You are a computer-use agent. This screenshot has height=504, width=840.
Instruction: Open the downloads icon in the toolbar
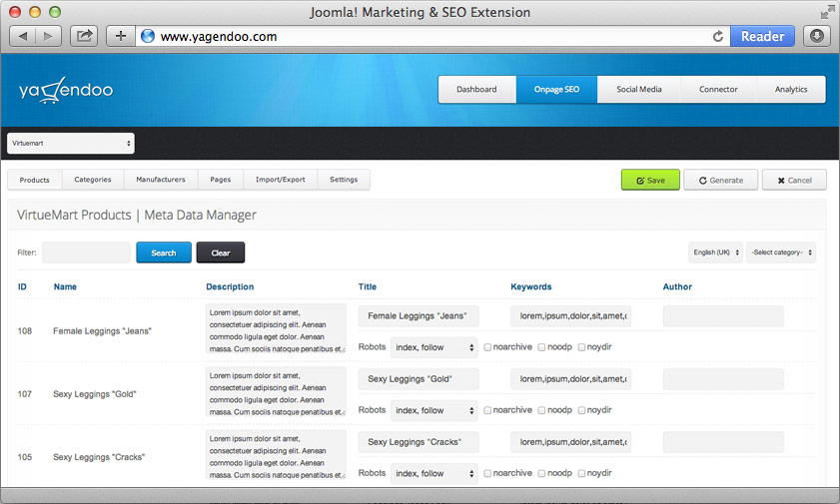pos(816,36)
